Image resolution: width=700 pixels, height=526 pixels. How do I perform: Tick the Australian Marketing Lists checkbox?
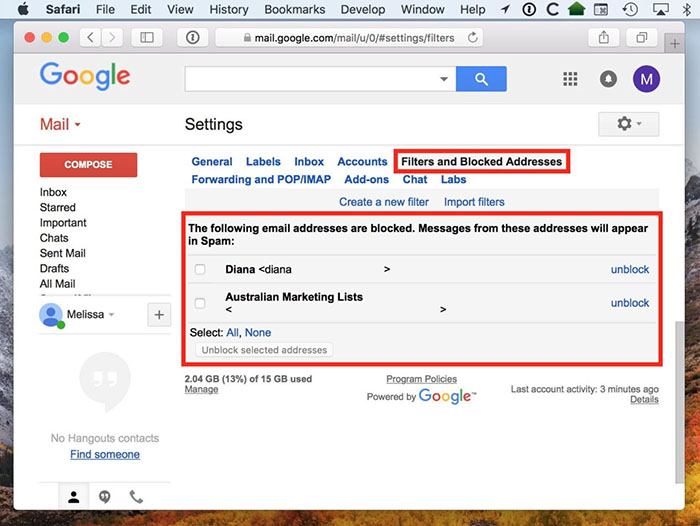point(200,303)
